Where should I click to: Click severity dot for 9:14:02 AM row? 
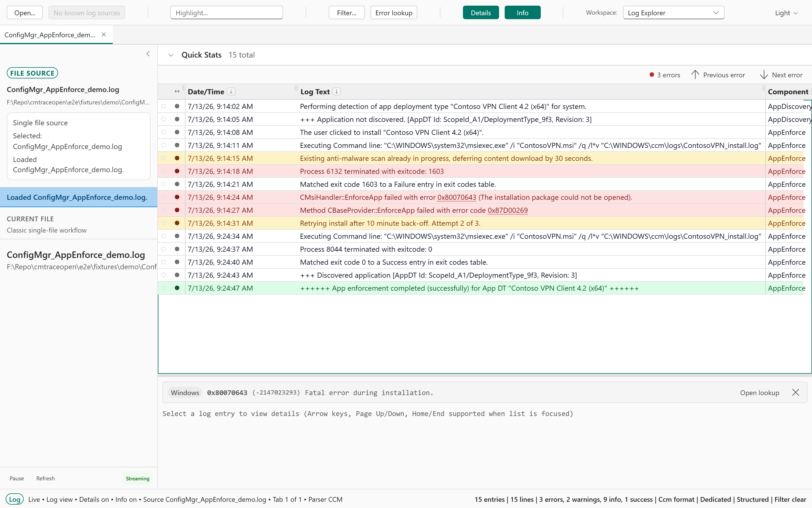click(x=177, y=106)
